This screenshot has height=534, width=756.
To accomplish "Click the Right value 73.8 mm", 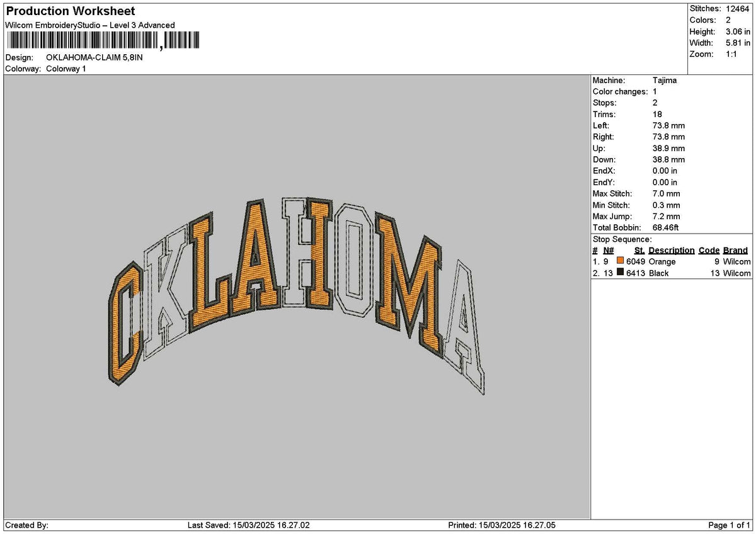I will tap(668, 137).
